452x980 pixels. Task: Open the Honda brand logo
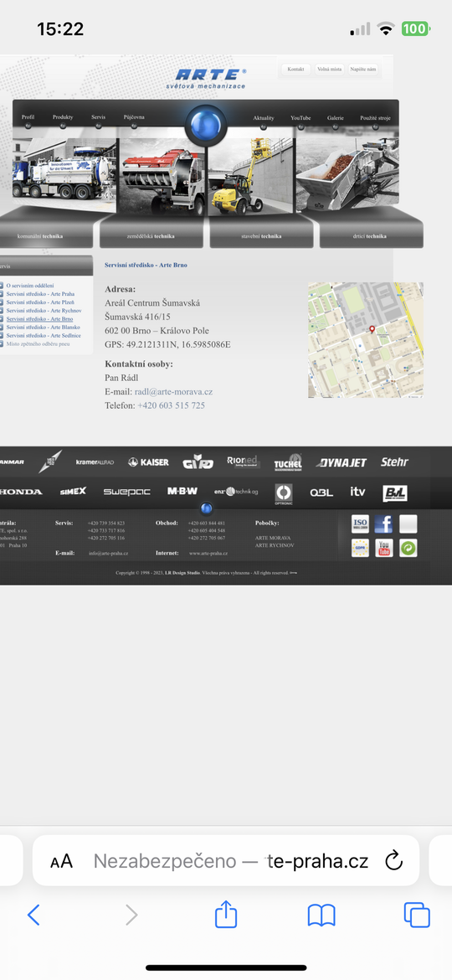click(21, 492)
